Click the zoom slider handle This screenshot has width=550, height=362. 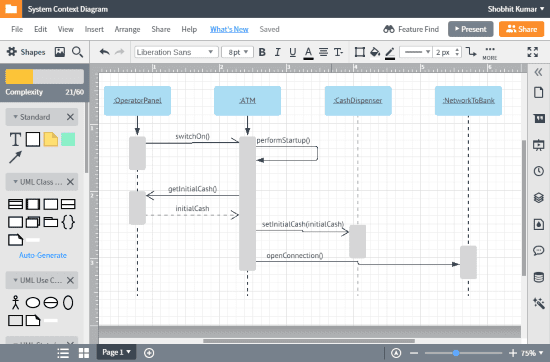tap(456, 353)
